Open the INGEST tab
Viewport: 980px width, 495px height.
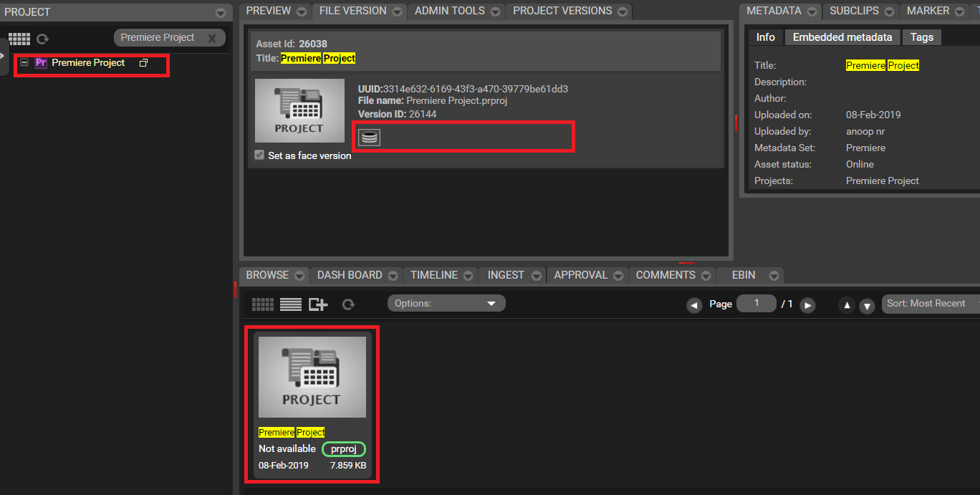pos(506,275)
